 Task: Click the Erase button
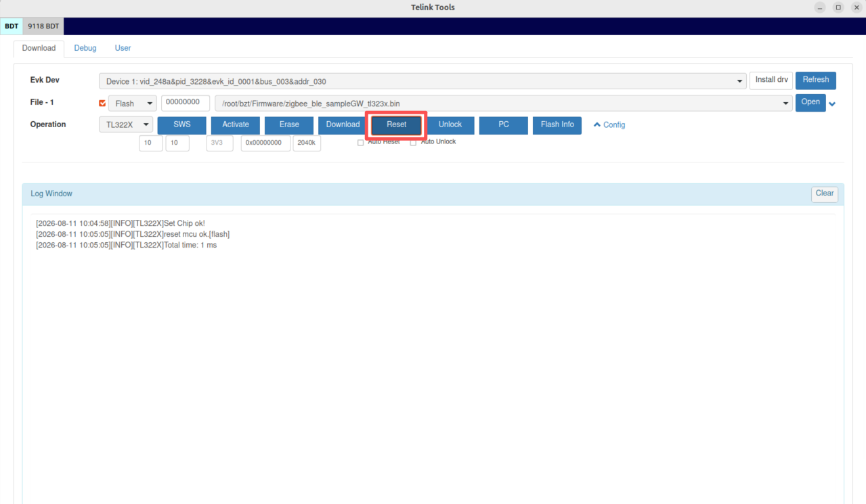(289, 125)
